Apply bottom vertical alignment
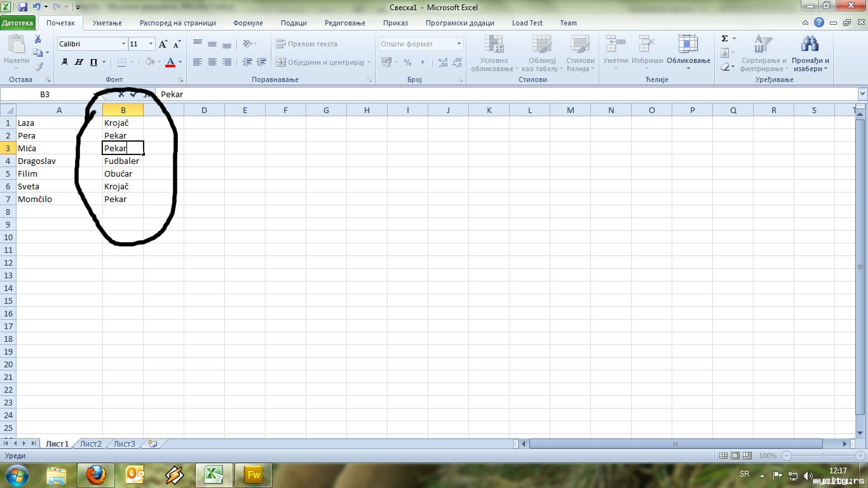 pyautogui.click(x=227, y=44)
